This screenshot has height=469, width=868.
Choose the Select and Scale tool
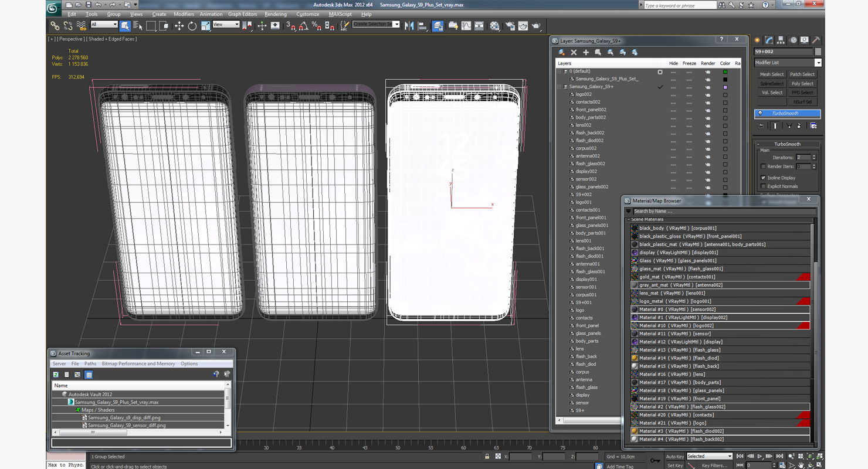205,26
